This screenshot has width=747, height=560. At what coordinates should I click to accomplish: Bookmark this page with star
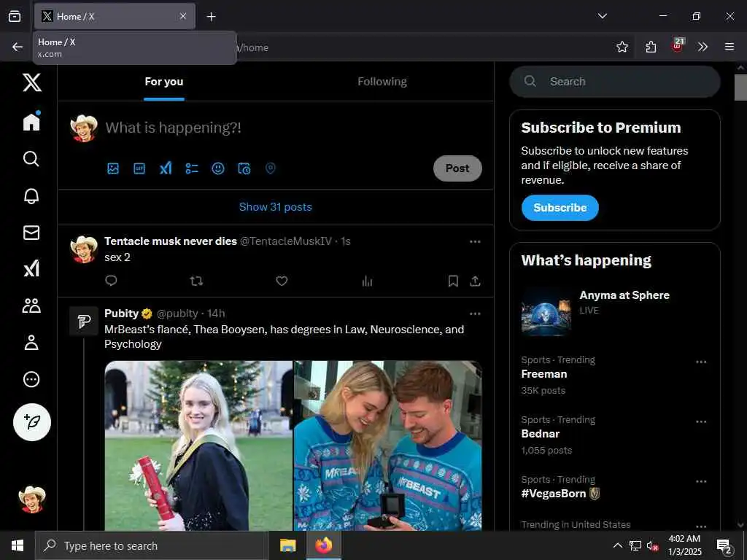point(622,47)
